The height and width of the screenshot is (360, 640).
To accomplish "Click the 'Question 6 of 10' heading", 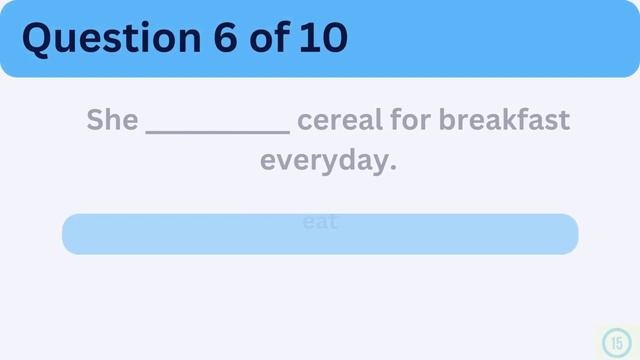I will (185, 38).
